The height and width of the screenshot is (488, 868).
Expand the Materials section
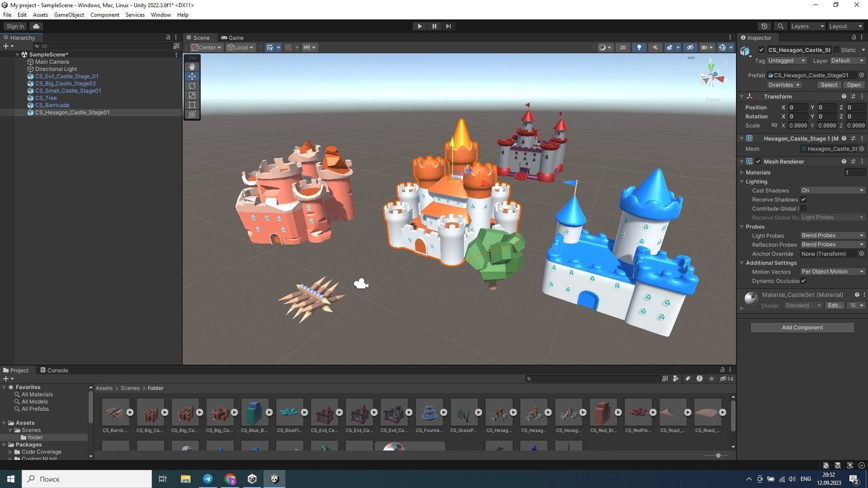[x=742, y=172]
